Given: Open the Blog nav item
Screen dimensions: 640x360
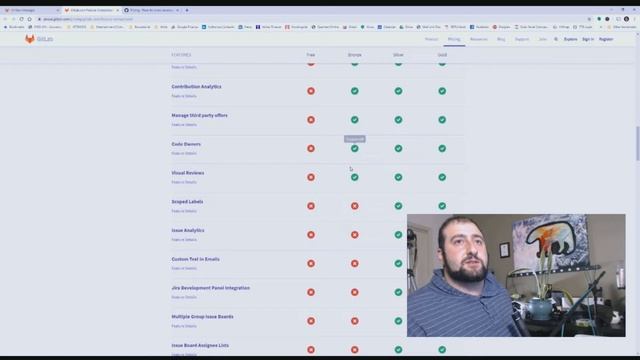Looking at the screenshot, I should point(501,39).
